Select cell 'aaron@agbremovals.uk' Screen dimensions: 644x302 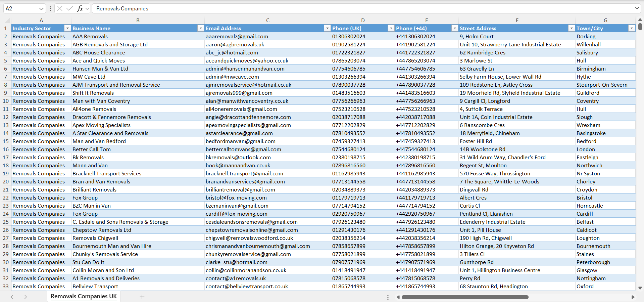(x=268, y=44)
